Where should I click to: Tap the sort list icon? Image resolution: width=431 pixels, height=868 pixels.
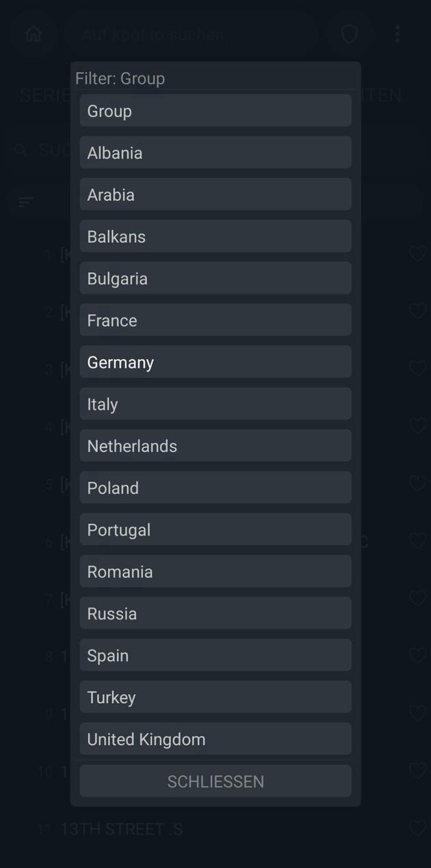(x=26, y=202)
